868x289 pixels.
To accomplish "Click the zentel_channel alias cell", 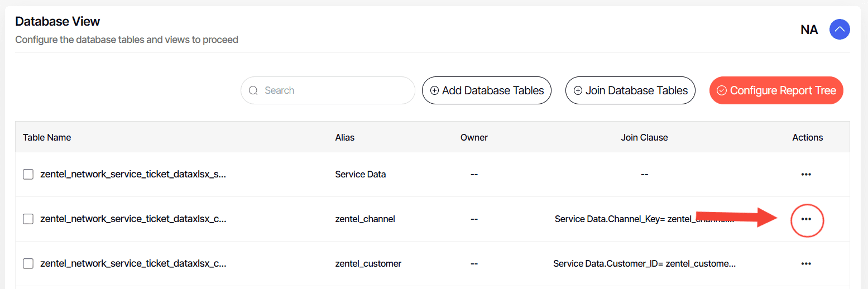I will (365, 219).
